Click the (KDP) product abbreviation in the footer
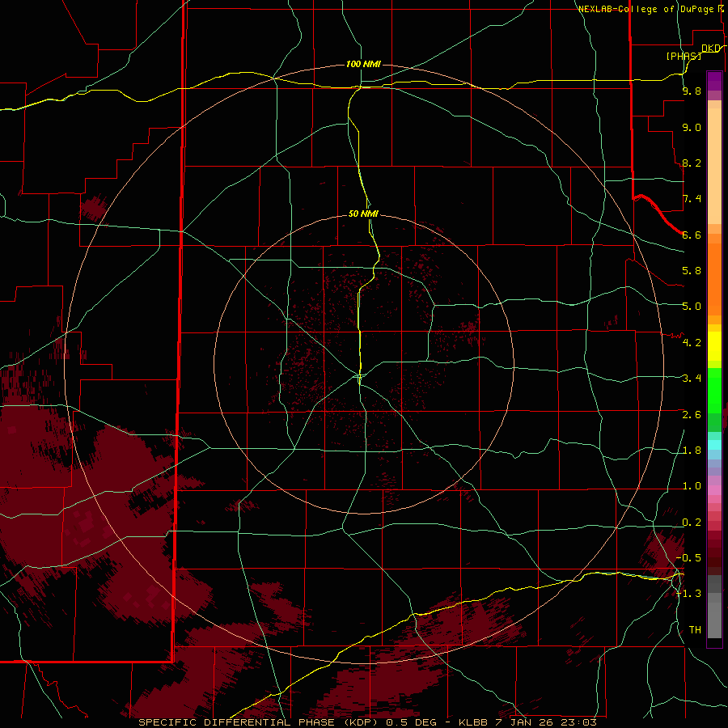This screenshot has width=728, height=728. point(363,722)
